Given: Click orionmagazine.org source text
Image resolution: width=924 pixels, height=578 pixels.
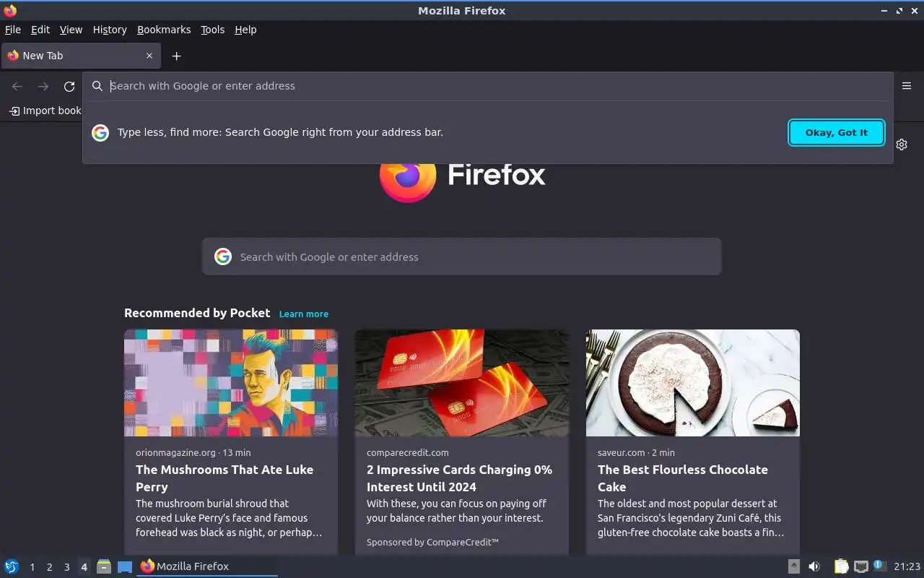Looking at the screenshot, I should click(x=175, y=452).
